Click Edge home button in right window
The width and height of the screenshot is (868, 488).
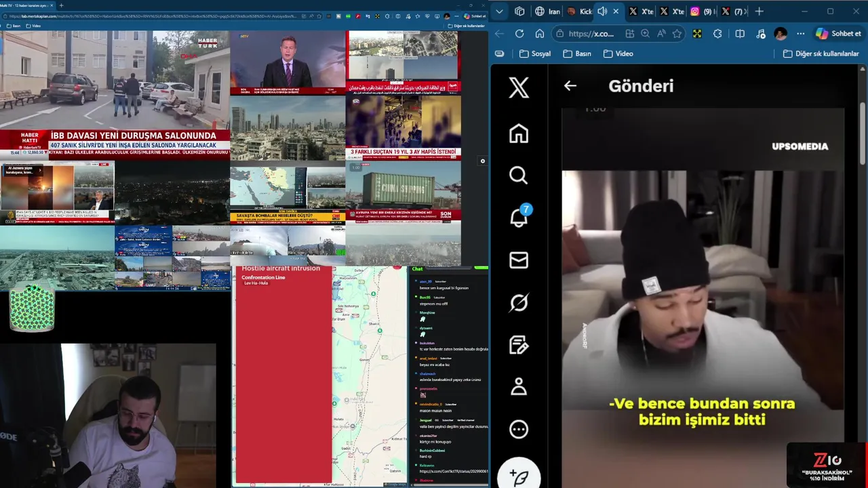pos(540,33)
